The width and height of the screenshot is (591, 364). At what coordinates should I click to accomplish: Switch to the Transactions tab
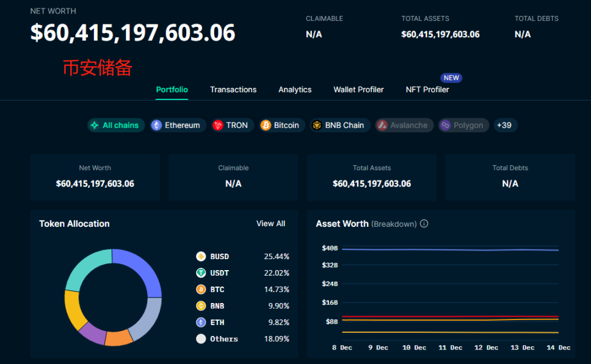(x=233, y=90)
